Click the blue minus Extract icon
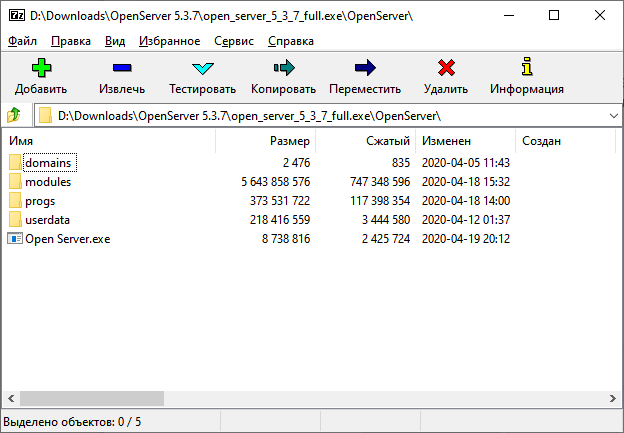Viewport: 624px width, 433px height. pyautogui.click(x=122, y=69)
